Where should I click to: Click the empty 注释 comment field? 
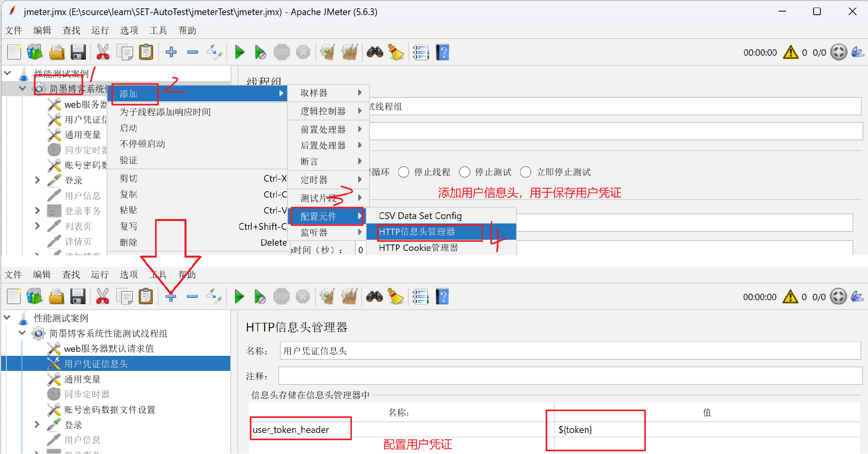click(571, 376)
